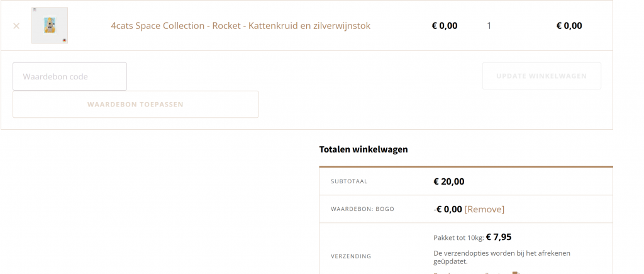Apply coupon with Waardebon Toepassen button

[136, 105]
